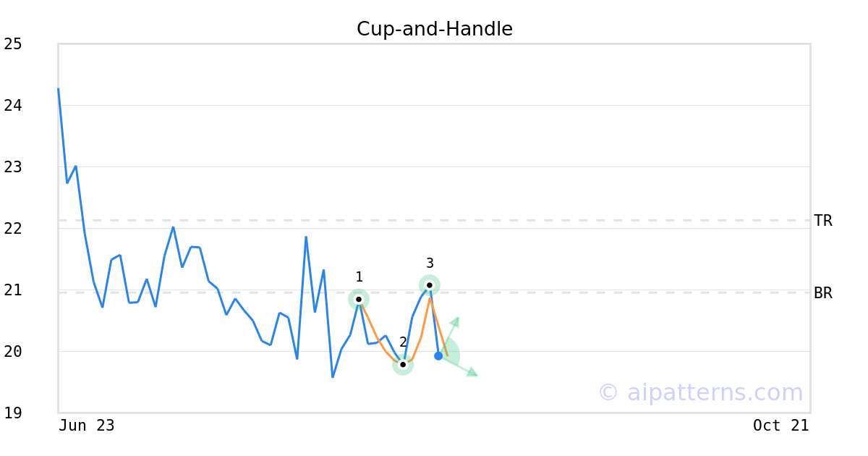Click pattern point marker 3

429,284
